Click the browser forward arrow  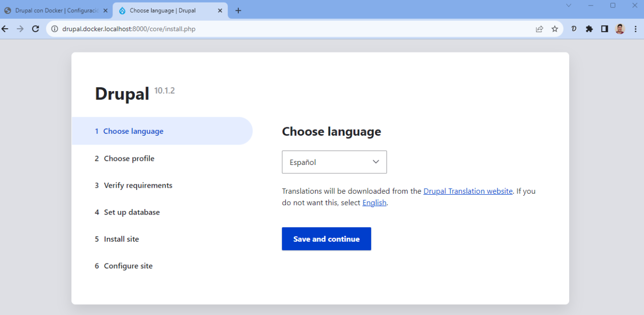click(20, 29)
